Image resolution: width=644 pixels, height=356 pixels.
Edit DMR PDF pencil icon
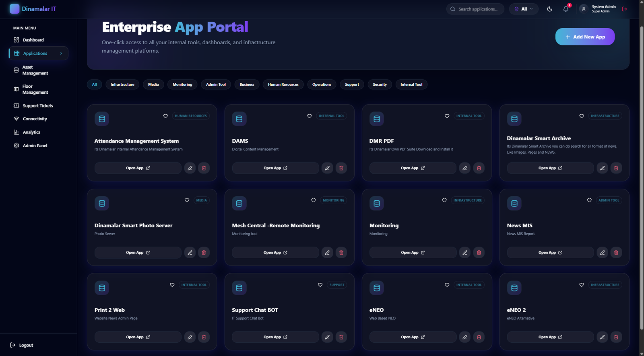[465, 168]
